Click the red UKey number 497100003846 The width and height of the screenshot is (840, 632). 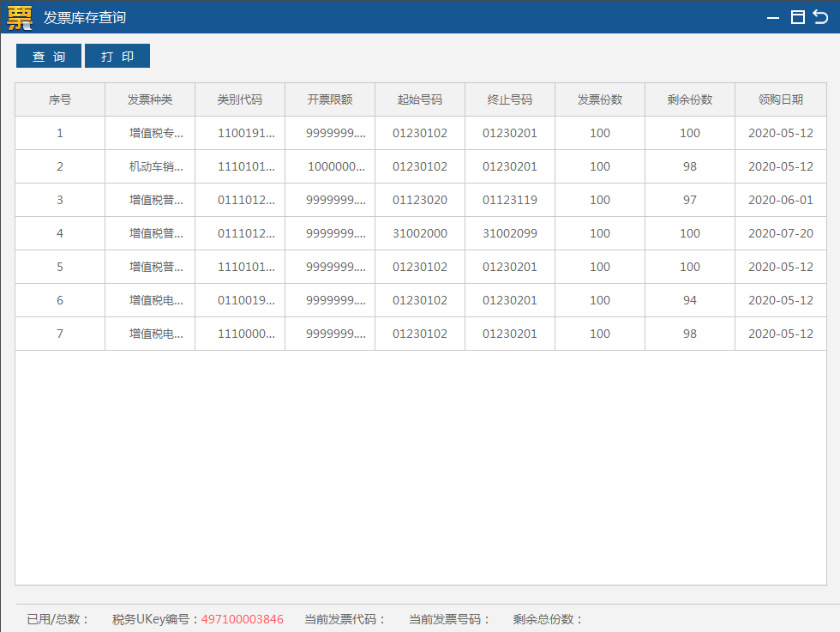pos(243,619)
